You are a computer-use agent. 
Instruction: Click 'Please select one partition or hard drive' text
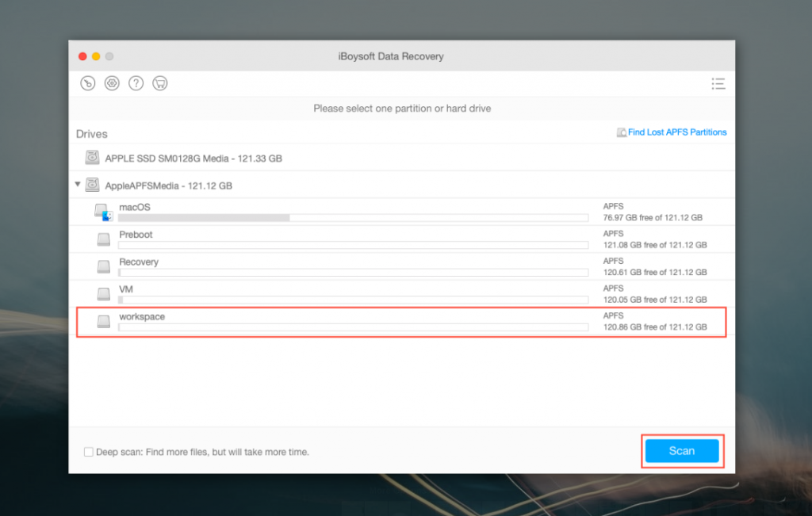402,109
